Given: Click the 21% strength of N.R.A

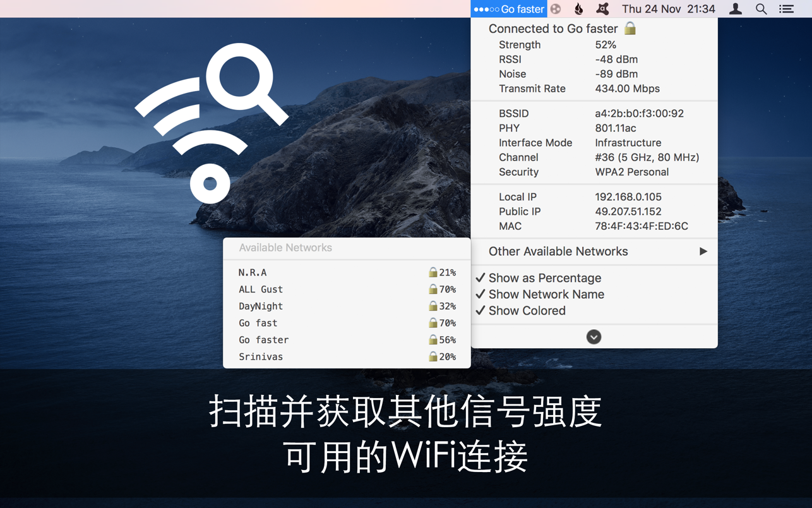Looking at the screenshot, I should [x=448, y=272].
